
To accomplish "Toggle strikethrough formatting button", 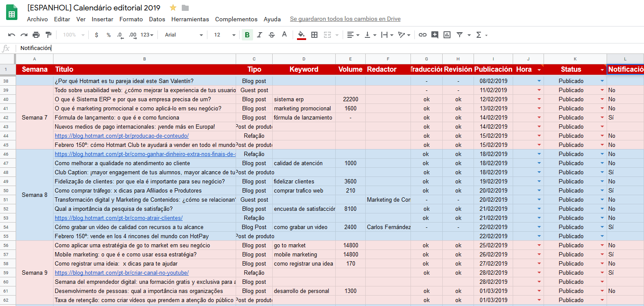I will [x=272, y=35].
